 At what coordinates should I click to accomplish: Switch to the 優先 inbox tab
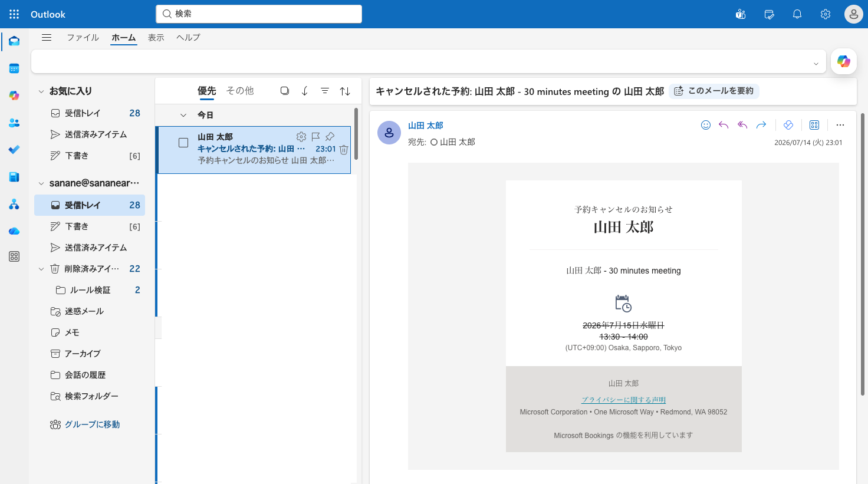(207, 91)
